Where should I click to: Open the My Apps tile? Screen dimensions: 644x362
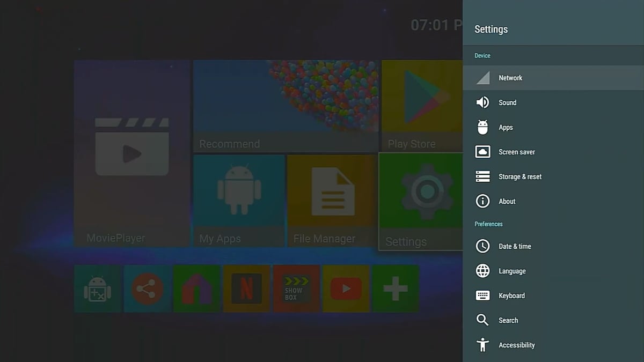coord(239,201)
